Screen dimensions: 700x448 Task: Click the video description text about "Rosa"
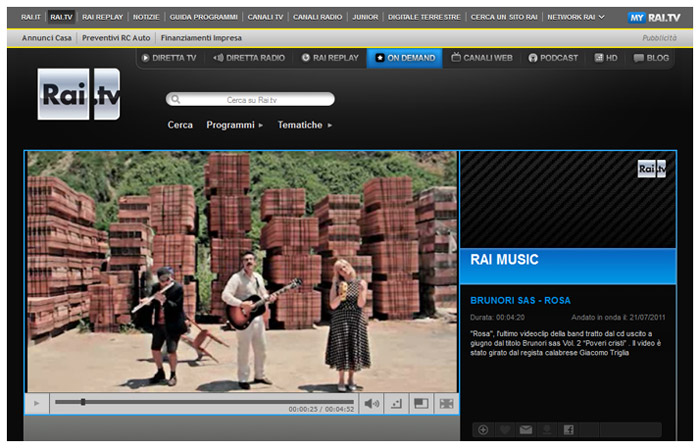[565, 343]
